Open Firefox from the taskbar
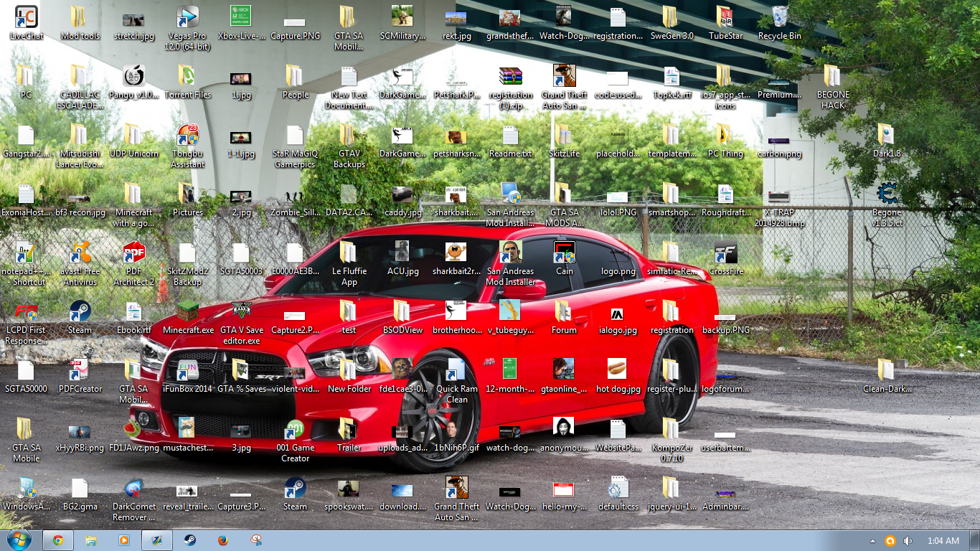The width and height of the screenshot is (980, 551). 222,540
